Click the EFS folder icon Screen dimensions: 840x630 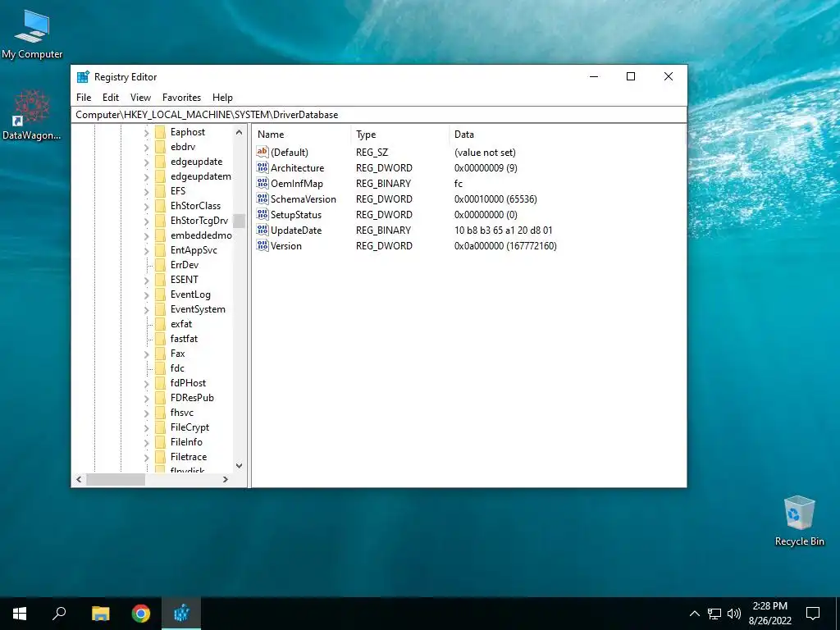[160, 190]
